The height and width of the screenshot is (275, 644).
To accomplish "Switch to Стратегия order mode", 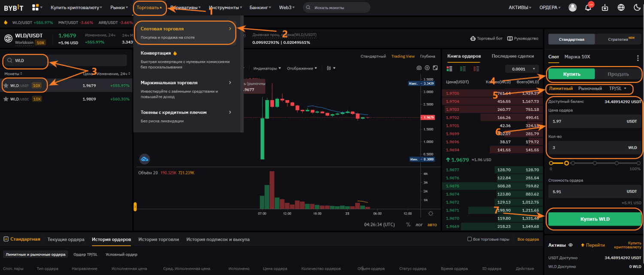I will tap(618, 39).
